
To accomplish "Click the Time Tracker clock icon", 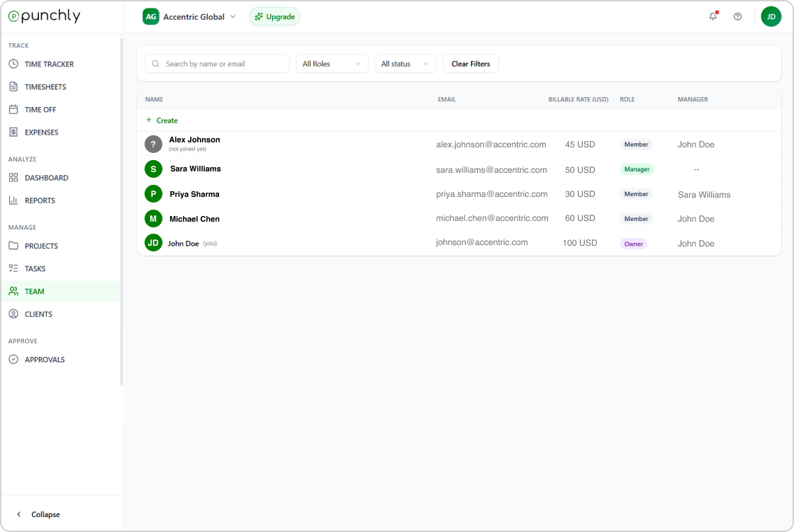I will (x=13, y=64).
